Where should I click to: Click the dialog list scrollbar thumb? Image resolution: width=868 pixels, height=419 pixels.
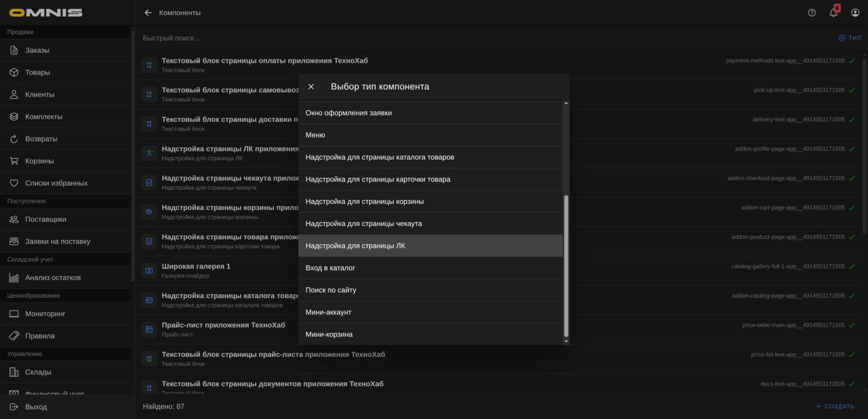(x=566, y=265)
